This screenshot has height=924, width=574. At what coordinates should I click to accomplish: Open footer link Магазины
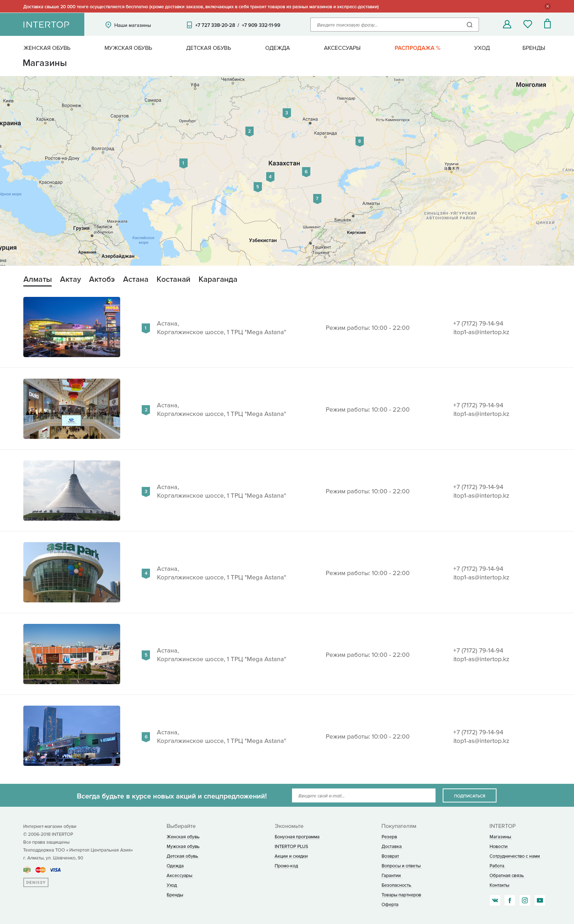click(500, 837)
